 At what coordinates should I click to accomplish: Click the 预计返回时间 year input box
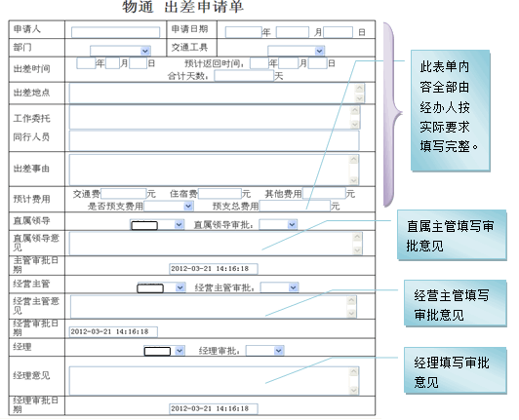259,63
